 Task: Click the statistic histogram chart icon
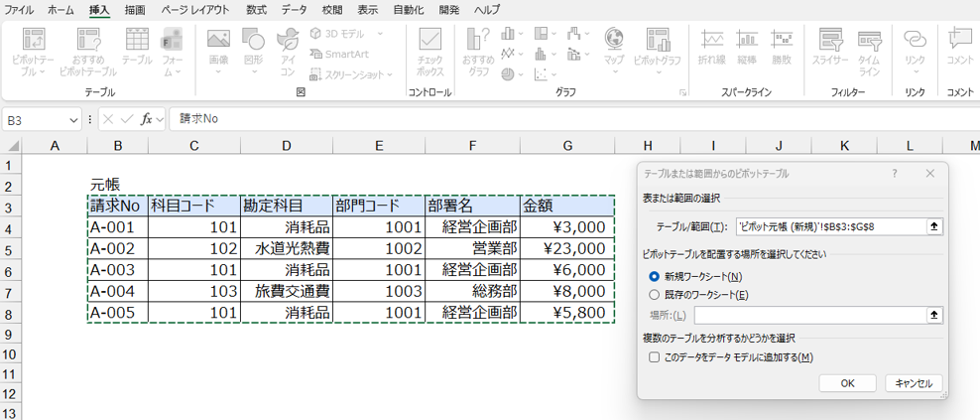point(542,54)
